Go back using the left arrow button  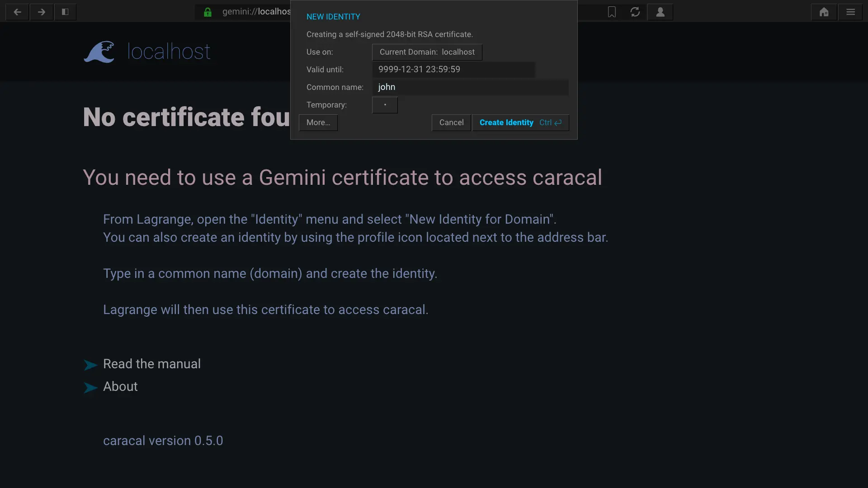(17, 12)
